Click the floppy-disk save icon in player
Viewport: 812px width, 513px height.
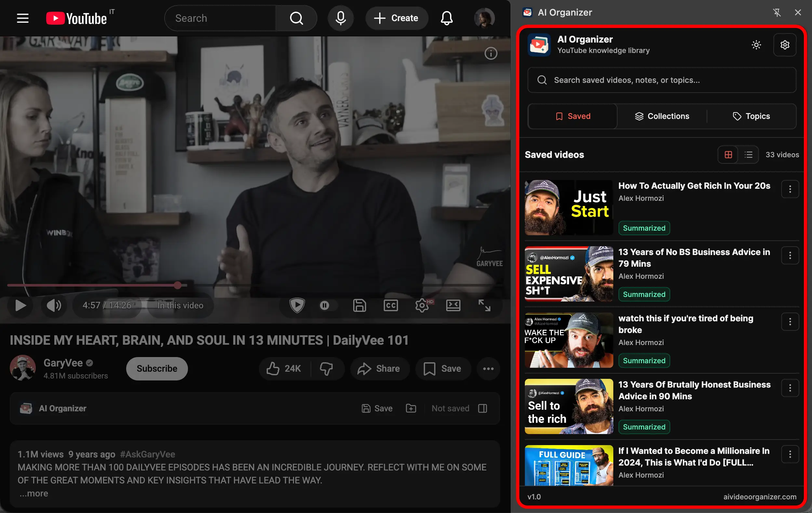(x=359, y=305)
